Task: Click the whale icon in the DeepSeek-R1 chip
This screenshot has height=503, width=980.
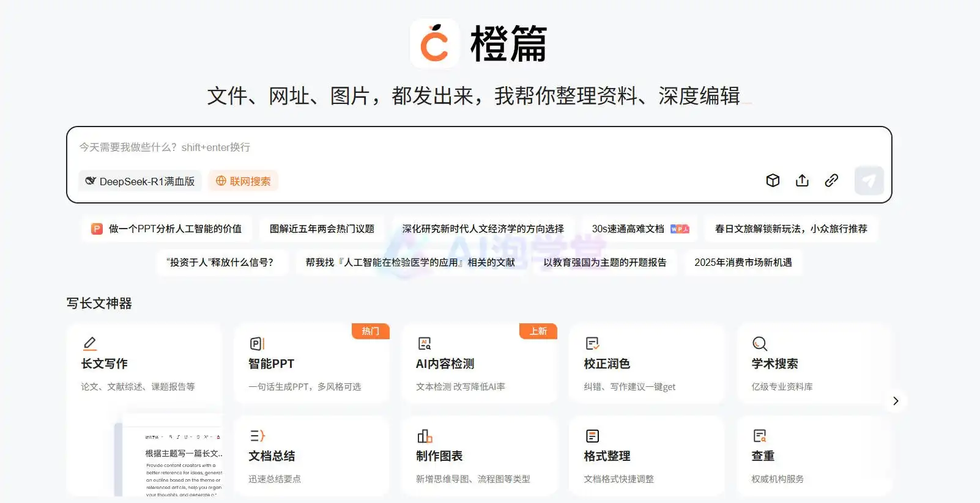Action: click(91, 181)
